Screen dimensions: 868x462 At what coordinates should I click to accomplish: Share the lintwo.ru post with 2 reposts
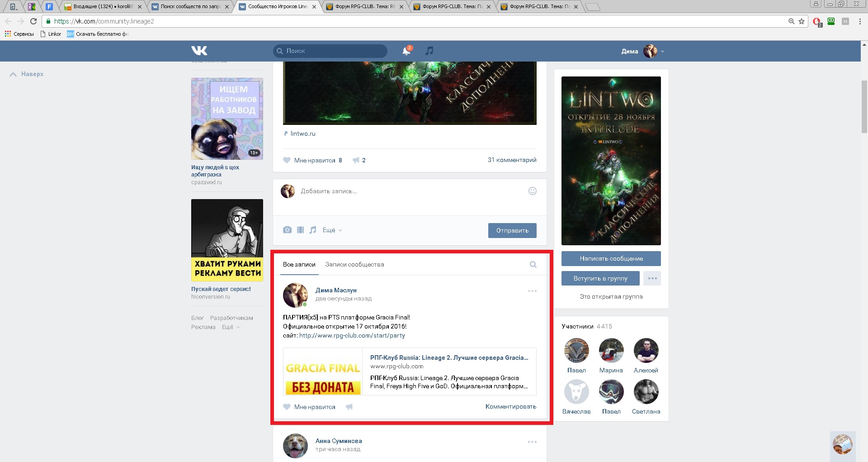tap(359, 160)
